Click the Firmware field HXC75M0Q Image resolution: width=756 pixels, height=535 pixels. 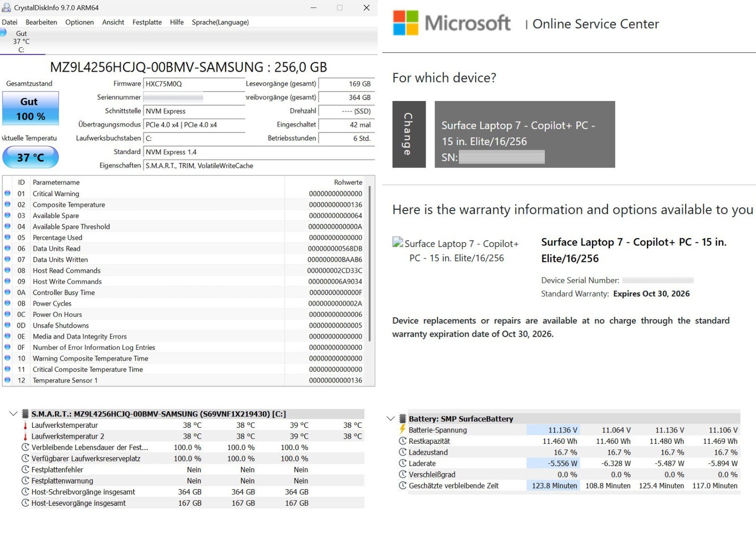(x=194, y=84)
